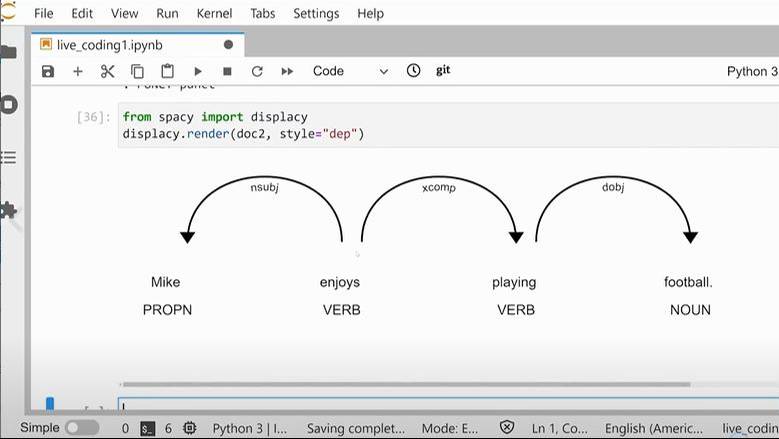Select the live_coding1.ipynb tab

[137, 45]
